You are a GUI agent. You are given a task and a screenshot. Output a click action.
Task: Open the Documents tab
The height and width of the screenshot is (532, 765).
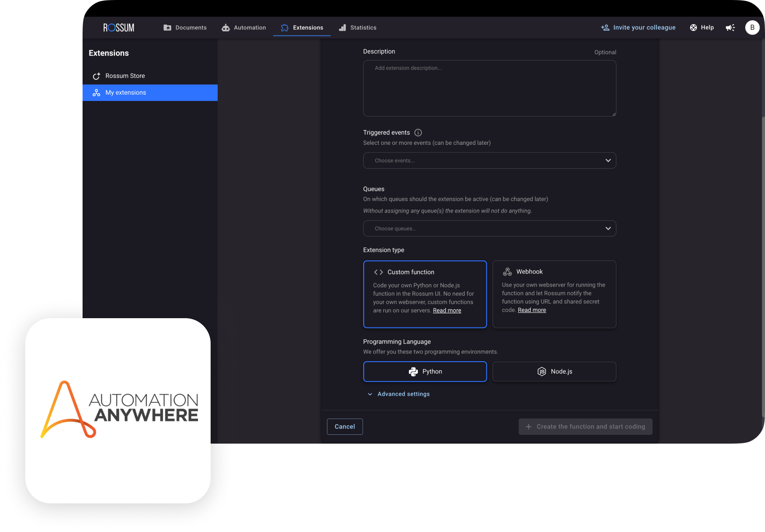[185, 28]
